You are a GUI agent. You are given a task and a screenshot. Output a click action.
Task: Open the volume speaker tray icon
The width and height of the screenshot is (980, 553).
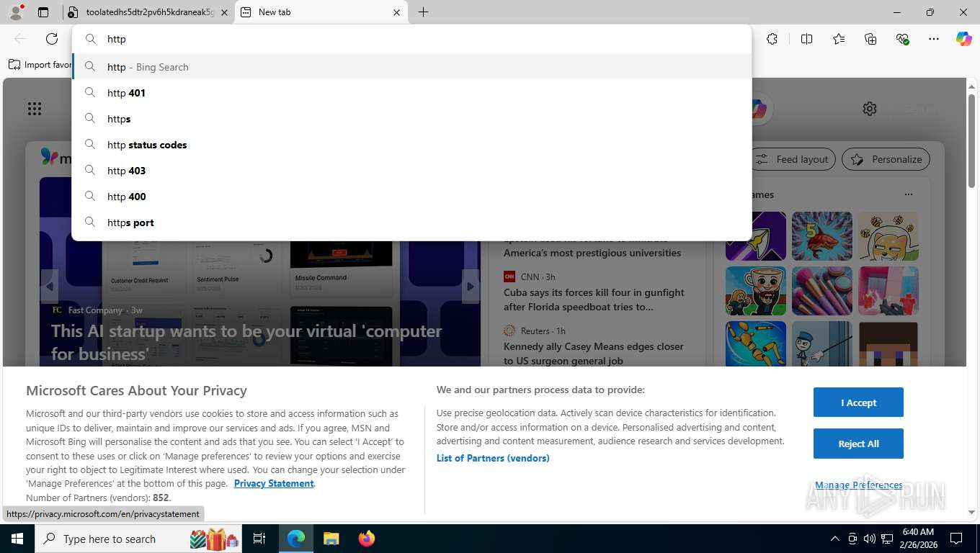(x=870, y=539)
